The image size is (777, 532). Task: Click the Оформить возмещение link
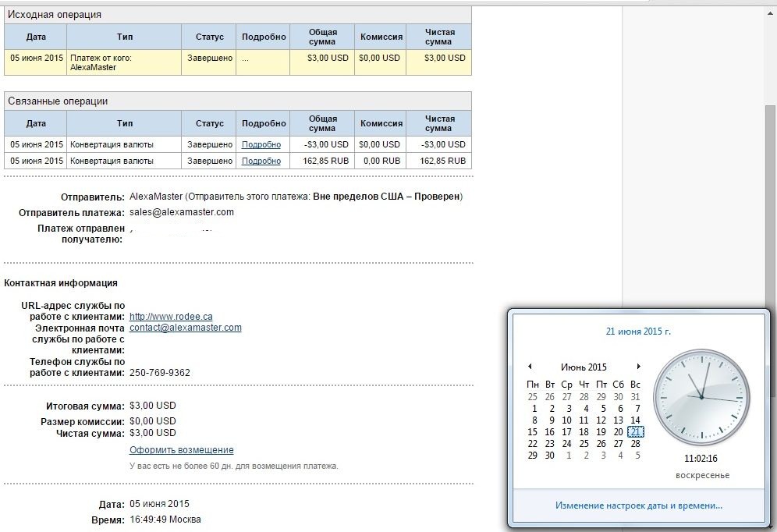[x=181, y=450]
